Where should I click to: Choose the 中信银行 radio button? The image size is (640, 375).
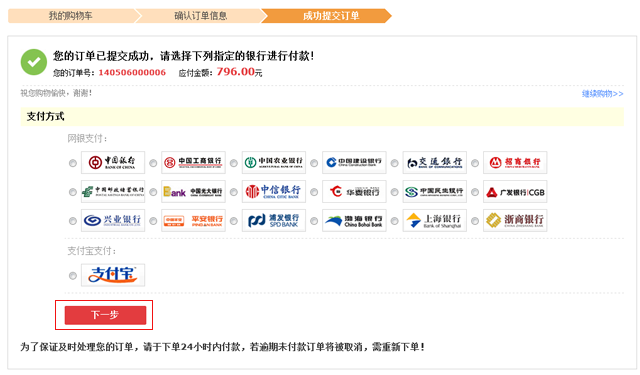[x=233, y=192]
